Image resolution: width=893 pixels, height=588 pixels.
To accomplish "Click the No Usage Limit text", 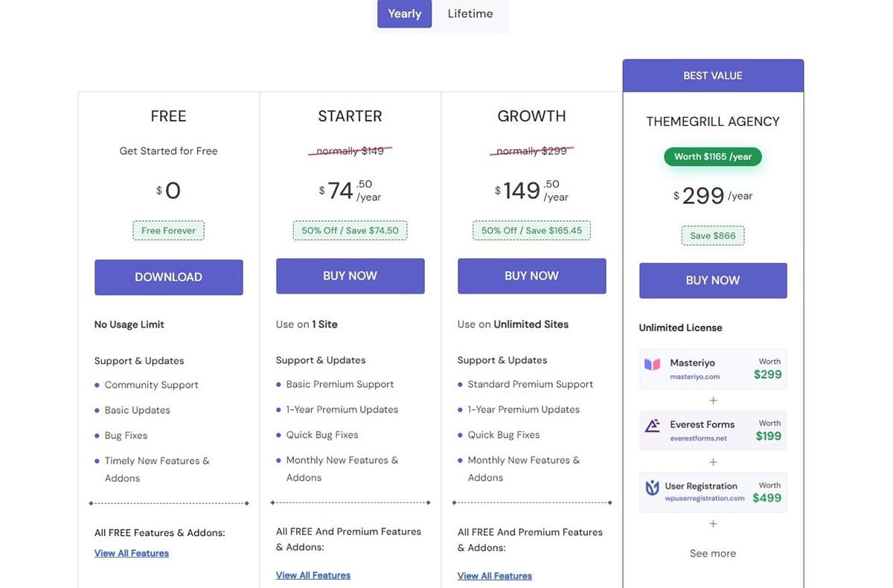I will point(129,325).
